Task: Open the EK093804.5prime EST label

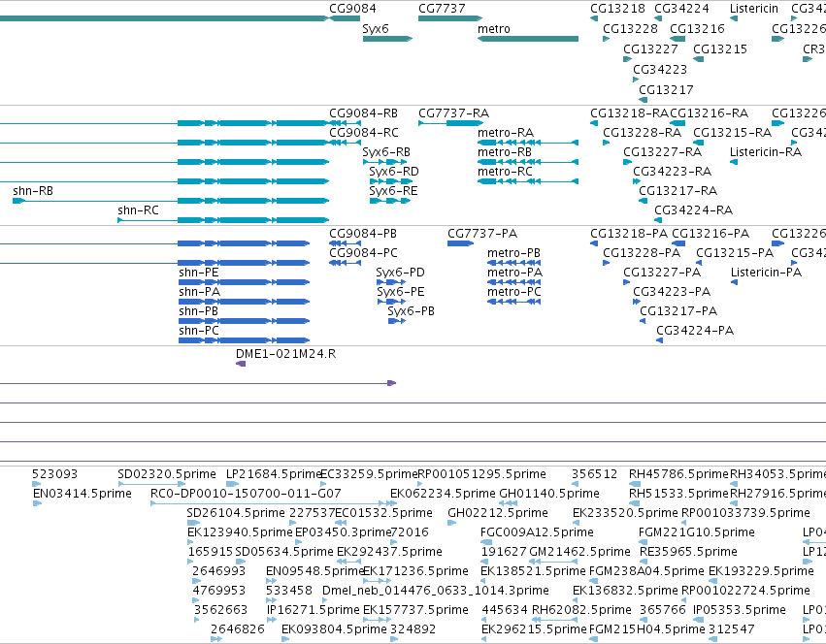Action: coord(334,629)
